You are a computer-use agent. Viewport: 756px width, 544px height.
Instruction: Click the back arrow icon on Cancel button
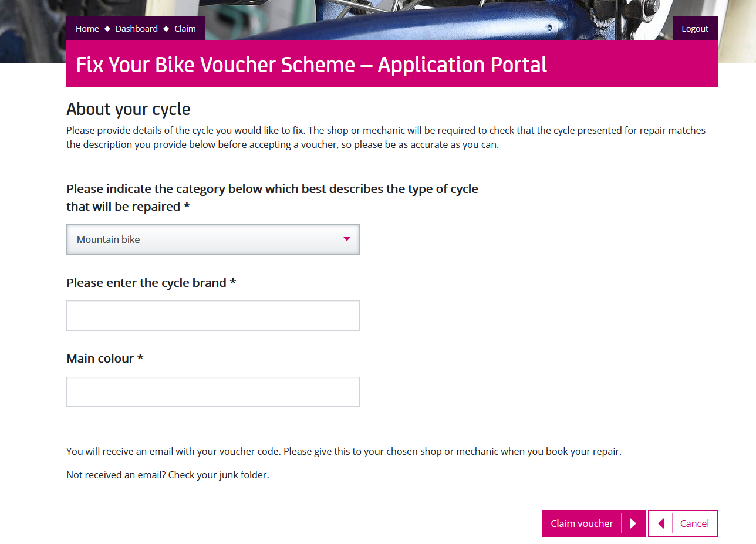tap(660, 523)
